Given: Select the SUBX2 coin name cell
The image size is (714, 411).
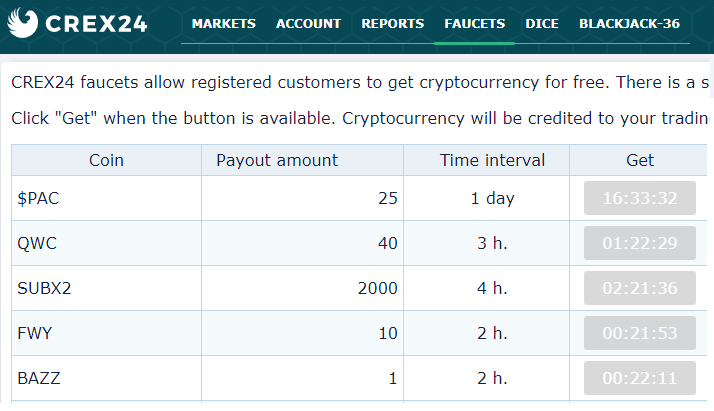Looking at the screenshot, I should [x=45, y=288].
